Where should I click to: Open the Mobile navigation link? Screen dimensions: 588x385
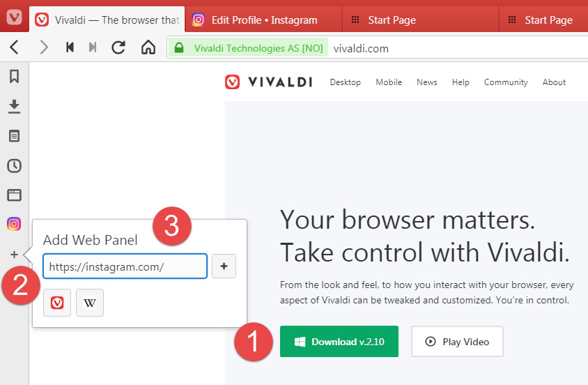(x=389, y=82)
